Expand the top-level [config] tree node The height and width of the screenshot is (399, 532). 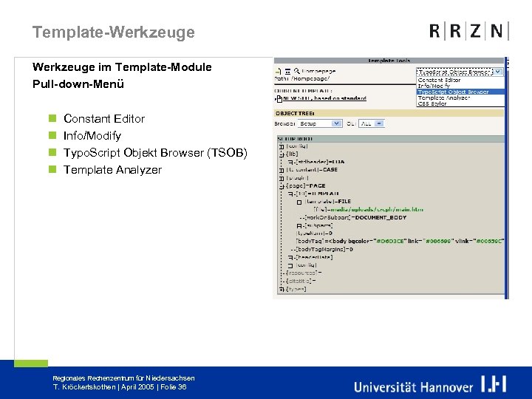(x=282, y=146)
